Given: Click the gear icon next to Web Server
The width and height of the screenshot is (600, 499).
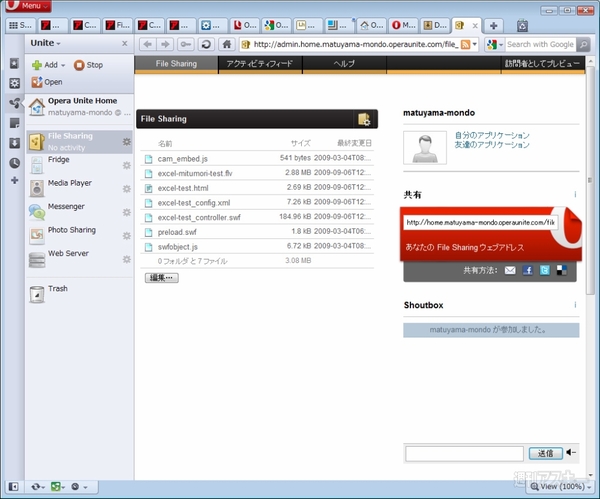Looking at the screenshot, I should pos(127,259).
